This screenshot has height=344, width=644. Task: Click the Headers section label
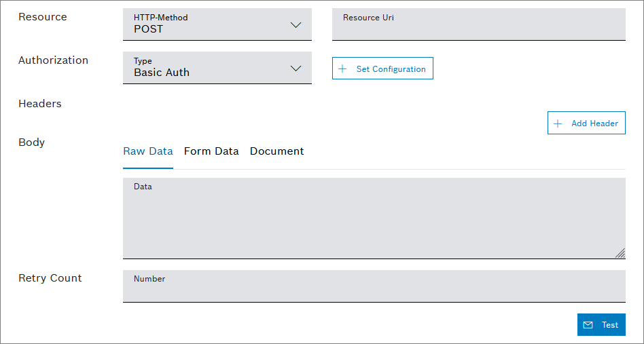click(40, 104)
